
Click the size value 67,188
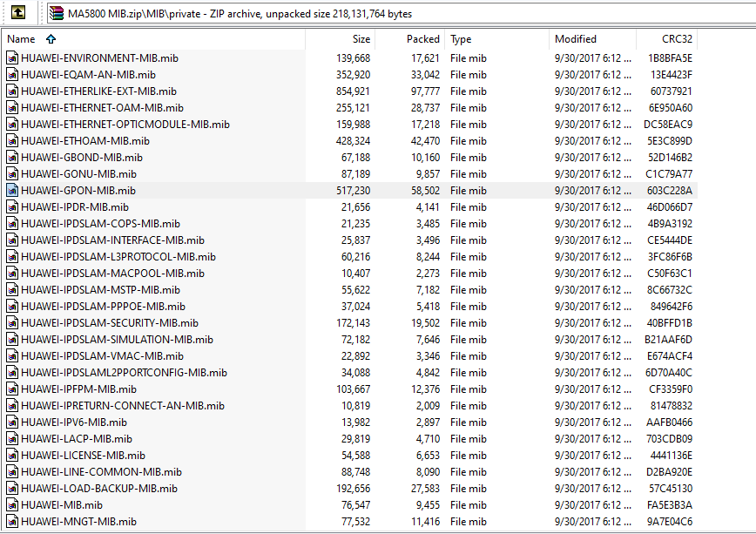(356, 158)
